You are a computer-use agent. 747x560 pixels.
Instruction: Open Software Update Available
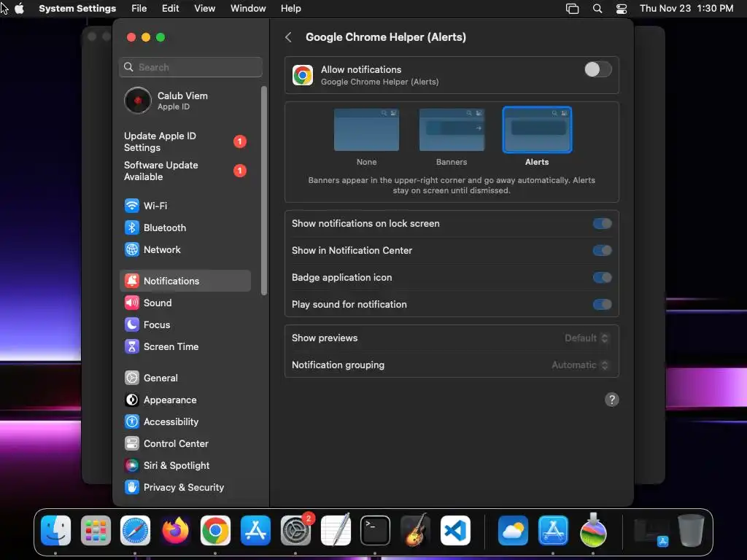click(x=185, y=171)
